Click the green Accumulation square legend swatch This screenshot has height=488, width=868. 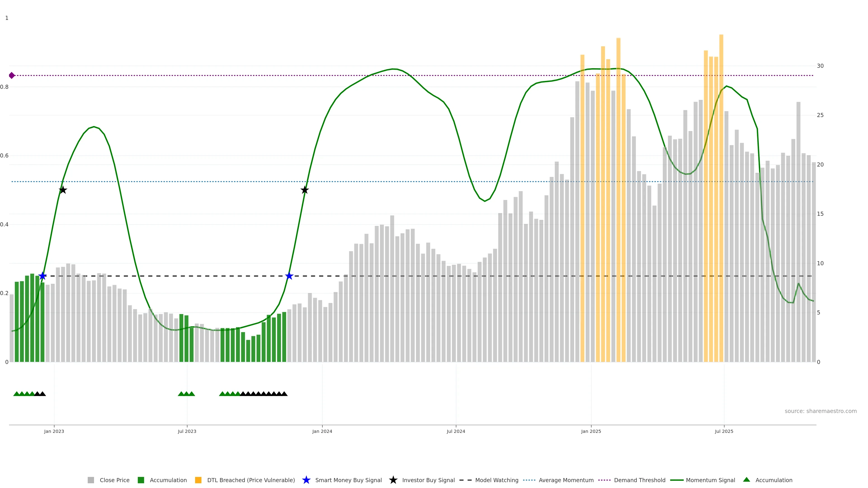(x=141, y=480)
